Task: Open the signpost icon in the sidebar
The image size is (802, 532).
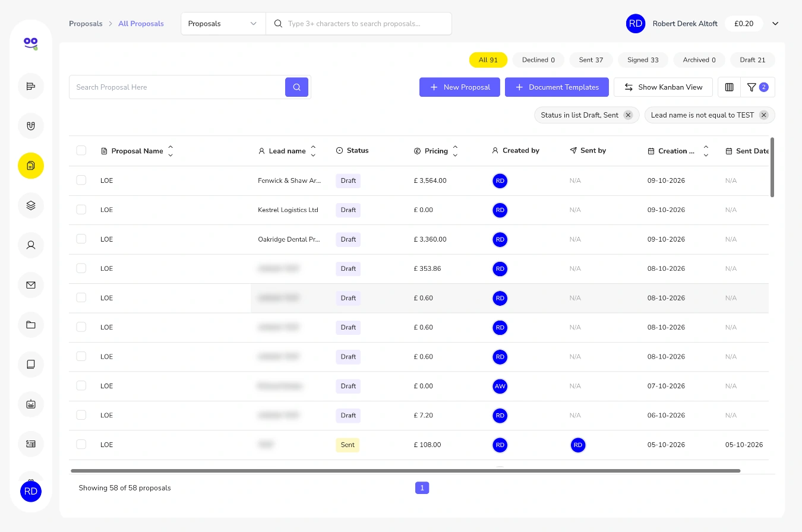Action: [31, 87]
